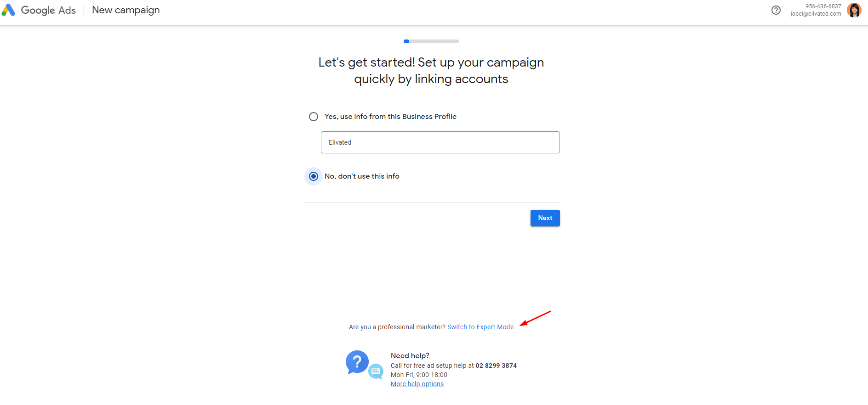Open the help question mark icon
This screenshot has height=405, width=868.
pos(776,10)
